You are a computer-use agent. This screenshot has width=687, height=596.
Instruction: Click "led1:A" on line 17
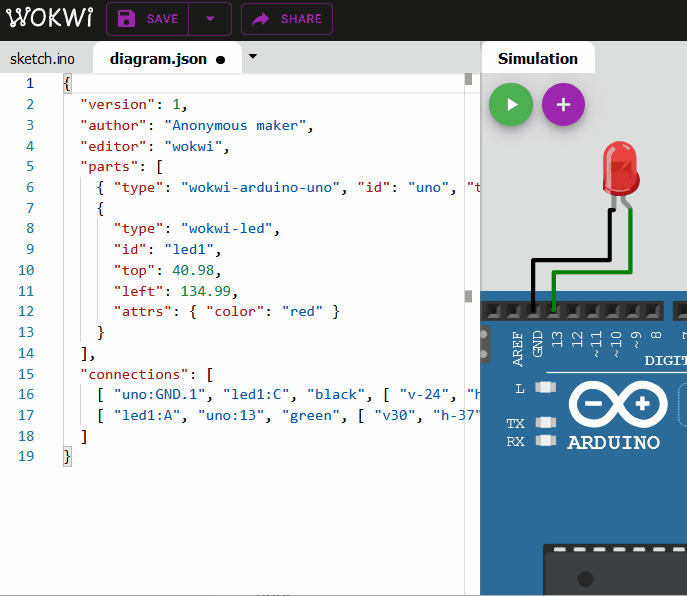147,415
